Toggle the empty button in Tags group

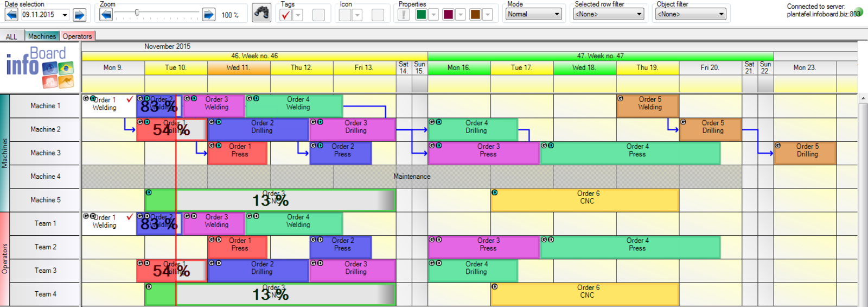pyautogui.click(x=318, y=15)
